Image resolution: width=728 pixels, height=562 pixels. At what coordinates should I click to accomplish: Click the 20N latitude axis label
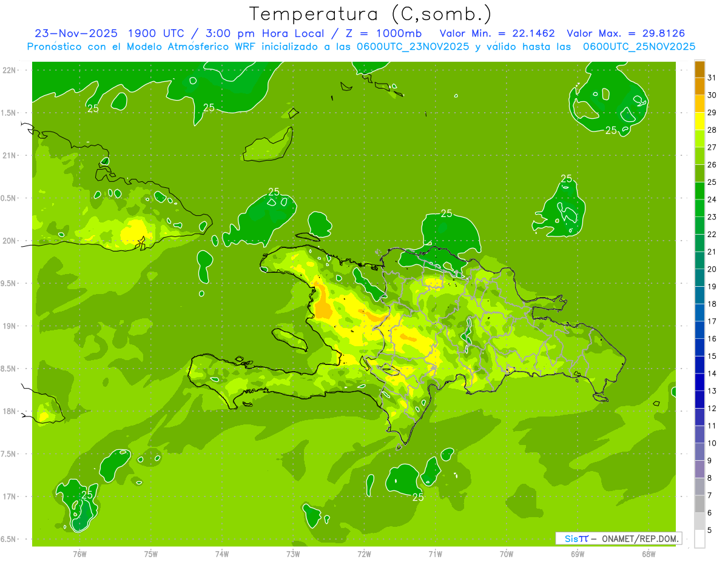[x=9, y=241]
